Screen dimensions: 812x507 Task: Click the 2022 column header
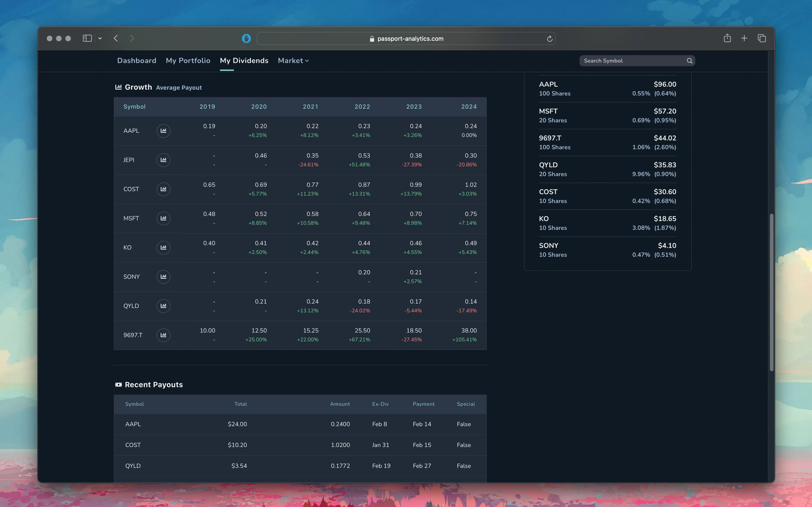[x=362, y=107]
